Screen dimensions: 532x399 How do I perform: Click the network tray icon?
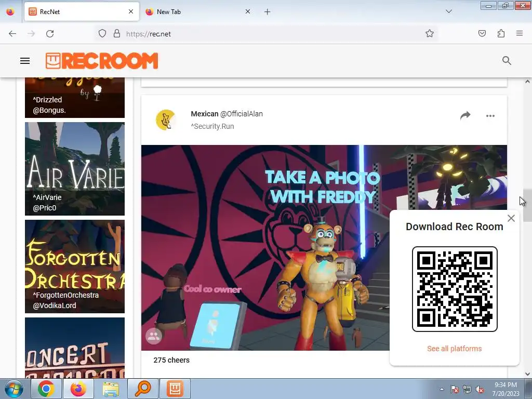[467, 389]
